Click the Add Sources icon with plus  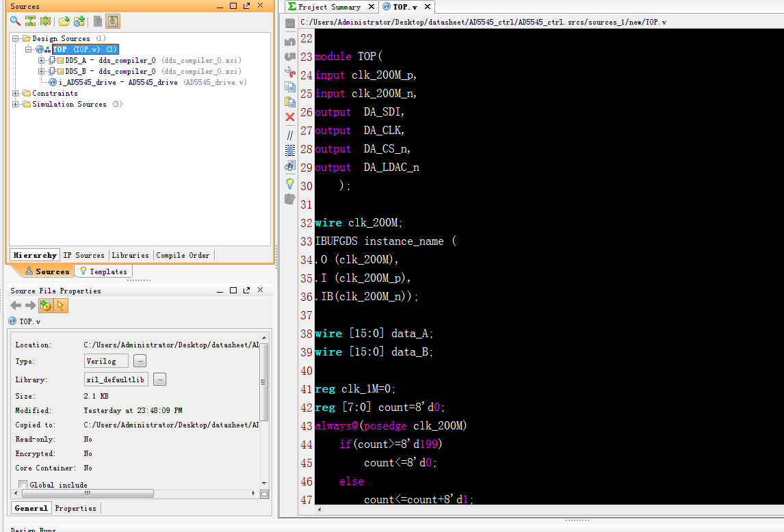pos(79,21)
